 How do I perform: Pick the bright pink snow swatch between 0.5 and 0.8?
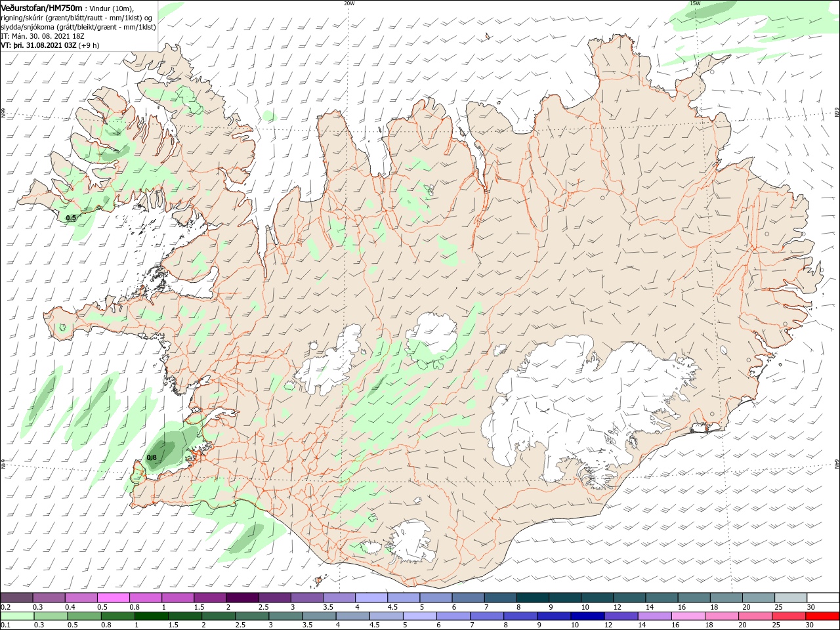[x=113, y=598]
